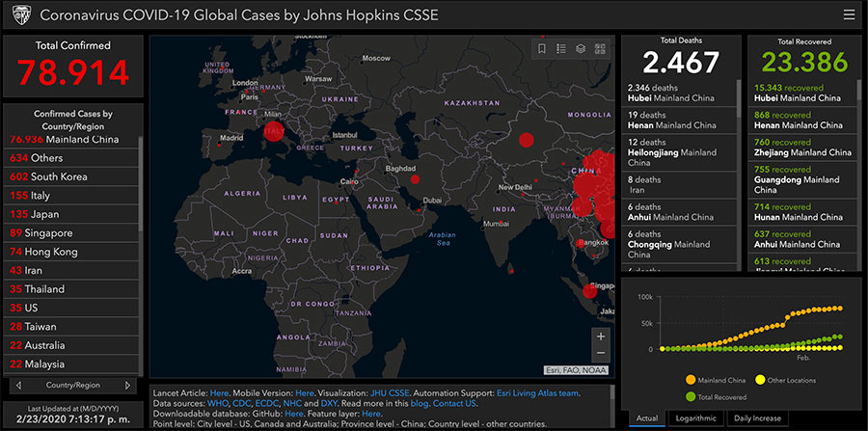Click the red marker near Singapore

pos(589,290)
